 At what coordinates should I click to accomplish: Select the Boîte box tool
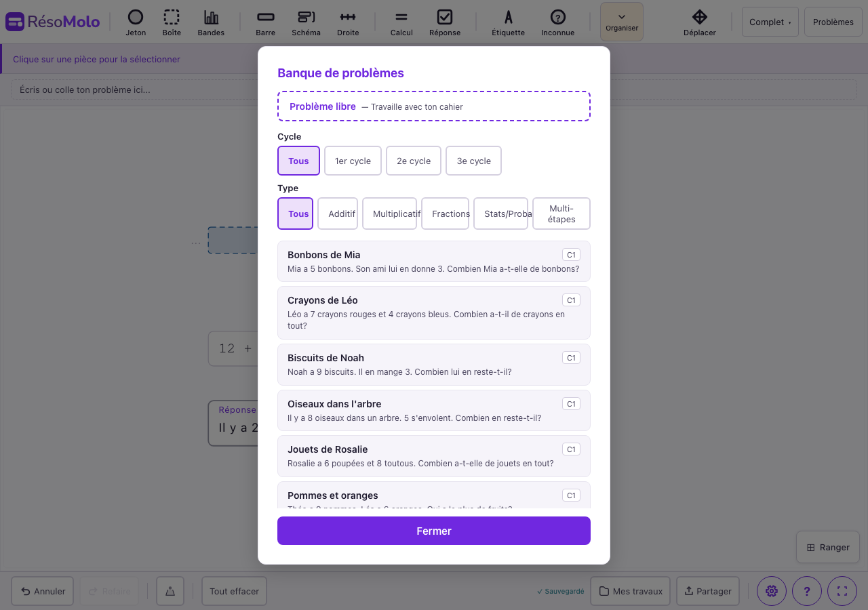click(172, 22)
